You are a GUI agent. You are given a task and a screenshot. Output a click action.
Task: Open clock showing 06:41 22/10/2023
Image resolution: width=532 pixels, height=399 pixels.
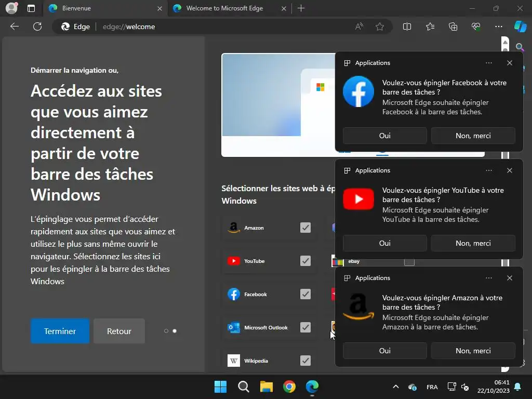click(x=494, y=387)
